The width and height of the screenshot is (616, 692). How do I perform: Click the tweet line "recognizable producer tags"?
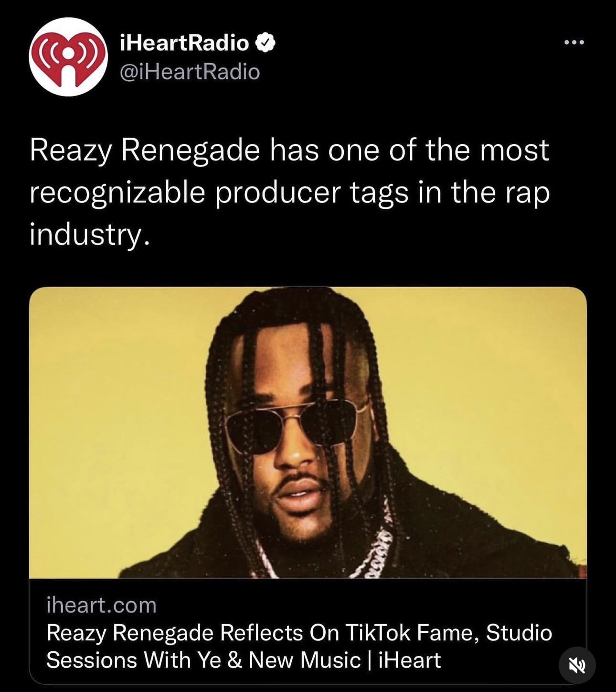[x=219, y=194]
